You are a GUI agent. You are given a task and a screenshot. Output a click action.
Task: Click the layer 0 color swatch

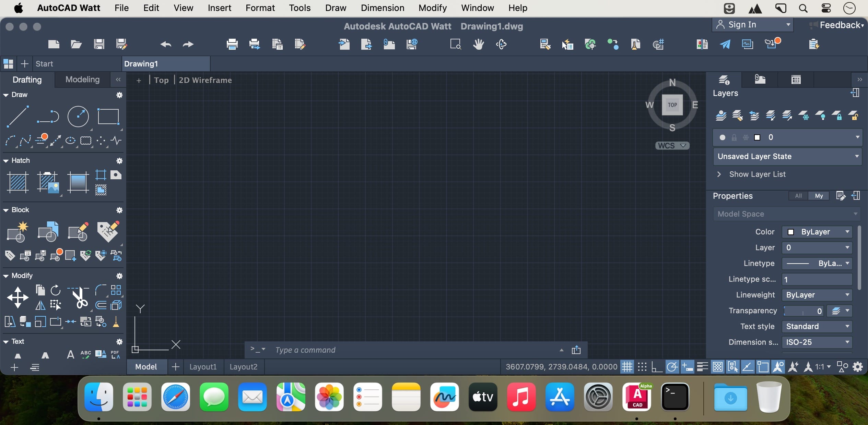pyautogui.click(x=757, y=137)
